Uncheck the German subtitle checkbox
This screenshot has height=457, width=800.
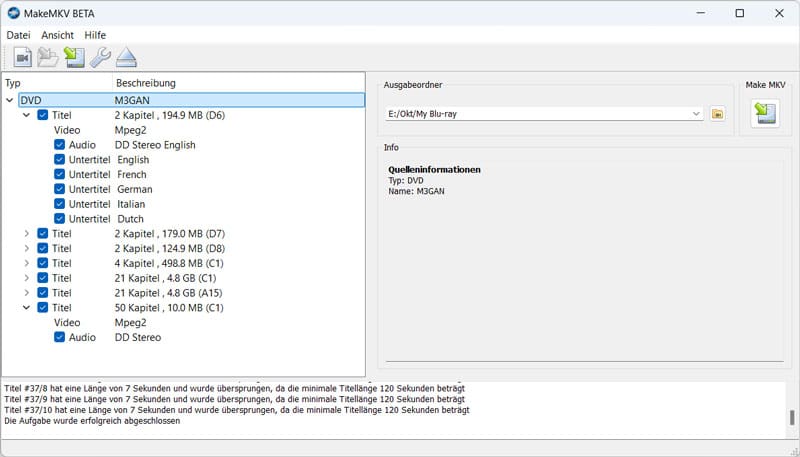tap(60, 189)
